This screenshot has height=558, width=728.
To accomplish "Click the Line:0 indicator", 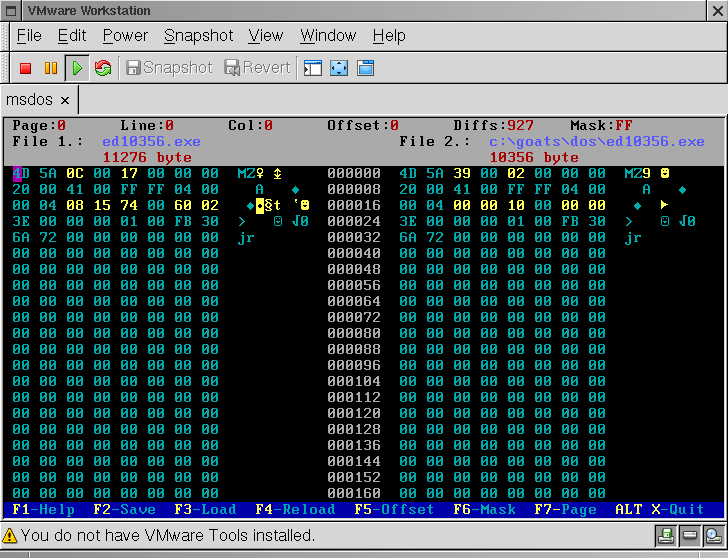I will [x=147, y=125].
